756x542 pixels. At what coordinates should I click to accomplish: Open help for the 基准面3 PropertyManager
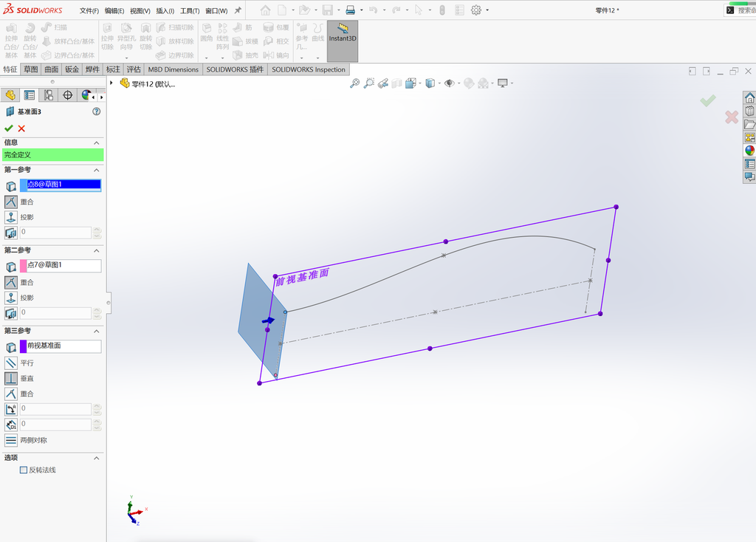point(97,112)
